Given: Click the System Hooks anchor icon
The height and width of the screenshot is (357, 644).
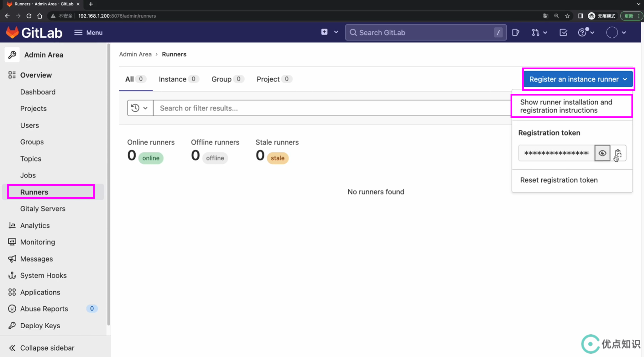Looking at the screenshot, I should click(x=12, y=275).
